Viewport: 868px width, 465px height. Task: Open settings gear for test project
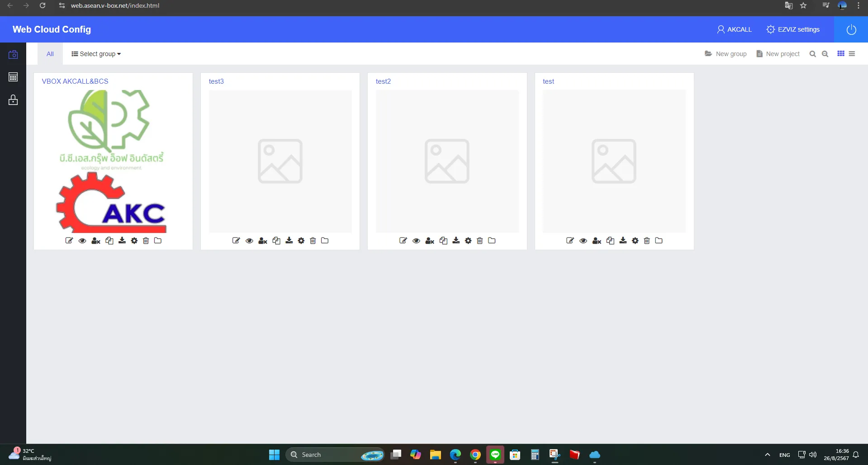[x=635, y=241]
